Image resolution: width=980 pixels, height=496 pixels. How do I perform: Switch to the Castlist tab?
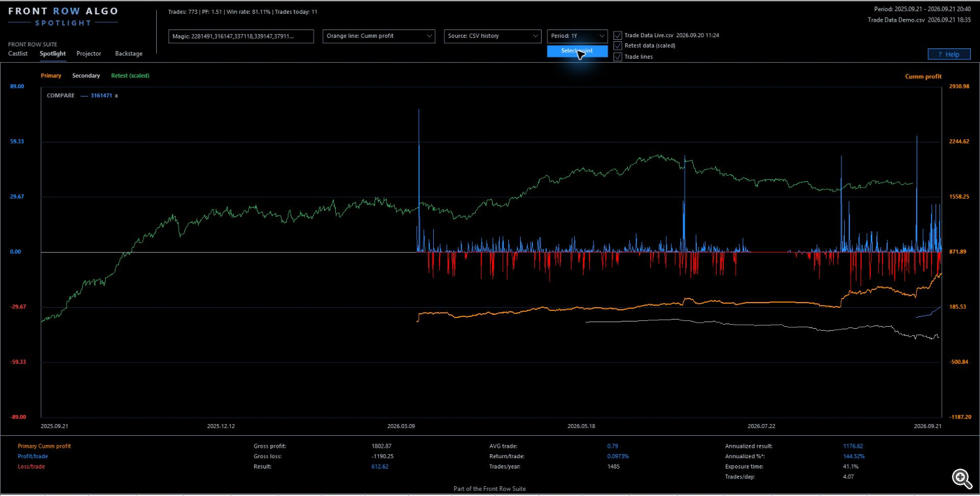pyautogui.click(x=18, y=54)
